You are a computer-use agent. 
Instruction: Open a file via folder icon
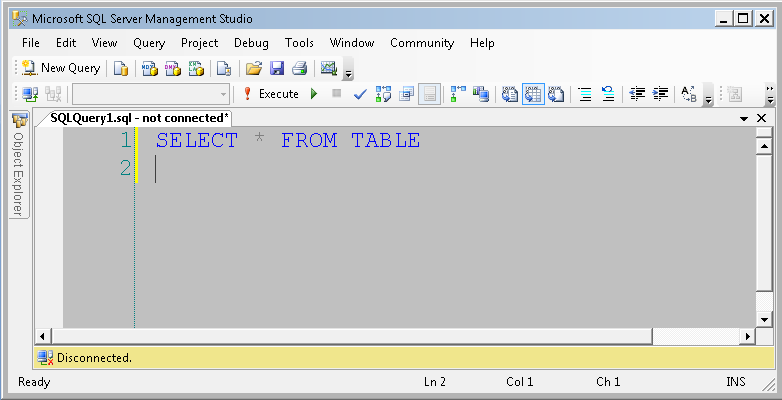pyautogui.click(x=254, y=68)
